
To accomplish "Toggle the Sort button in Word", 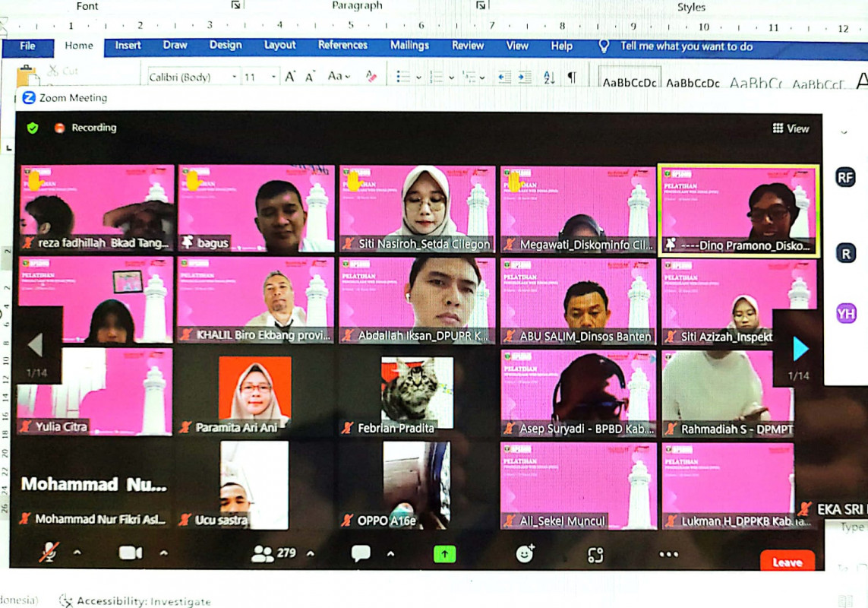I will coord(548,78).
